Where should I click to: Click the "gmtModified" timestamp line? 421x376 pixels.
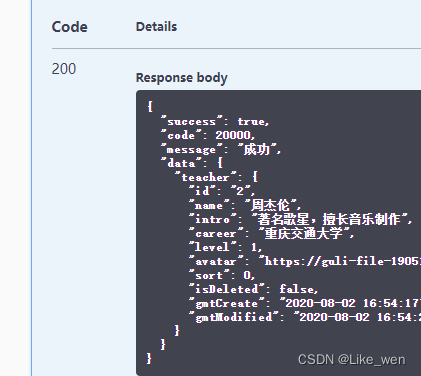click(305, 317)
